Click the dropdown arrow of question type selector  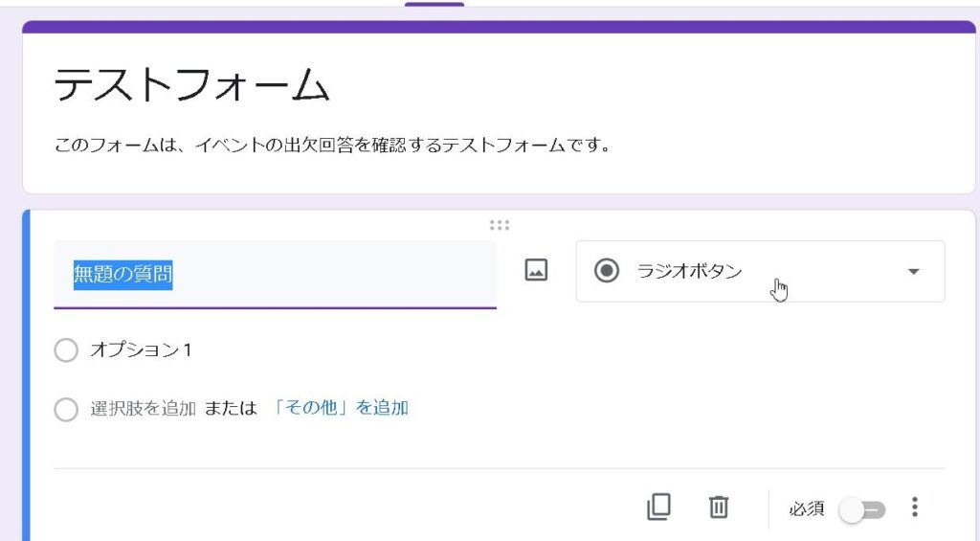click(913, 272)
